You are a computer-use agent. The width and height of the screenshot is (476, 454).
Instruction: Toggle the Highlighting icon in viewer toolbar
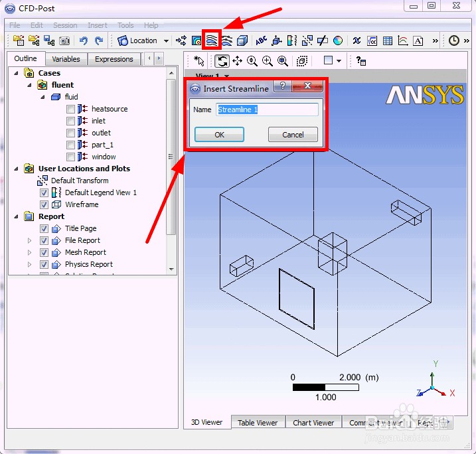click(x=302, y=61)
